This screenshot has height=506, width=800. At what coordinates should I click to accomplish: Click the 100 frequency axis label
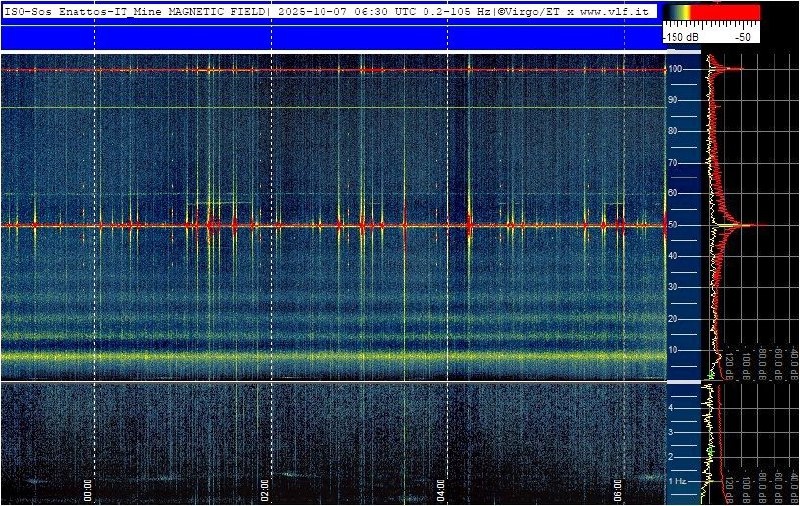click(x=676, y=69)
